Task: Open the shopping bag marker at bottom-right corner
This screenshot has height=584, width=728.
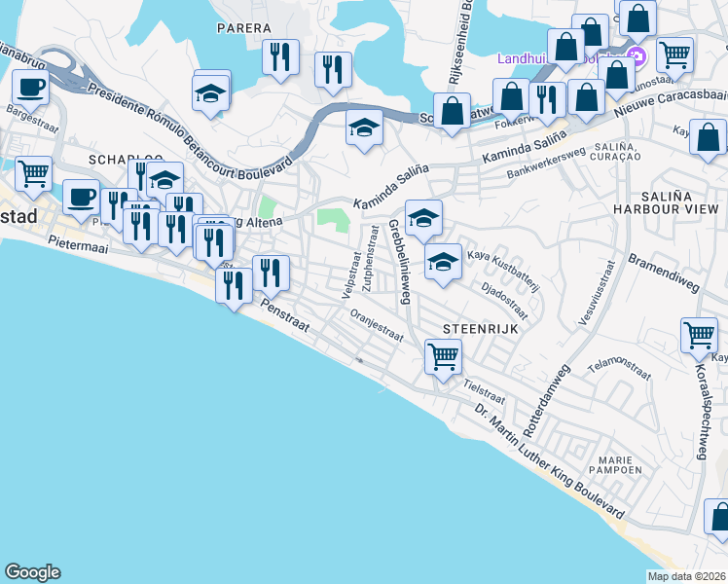Action: coord(720,519)
